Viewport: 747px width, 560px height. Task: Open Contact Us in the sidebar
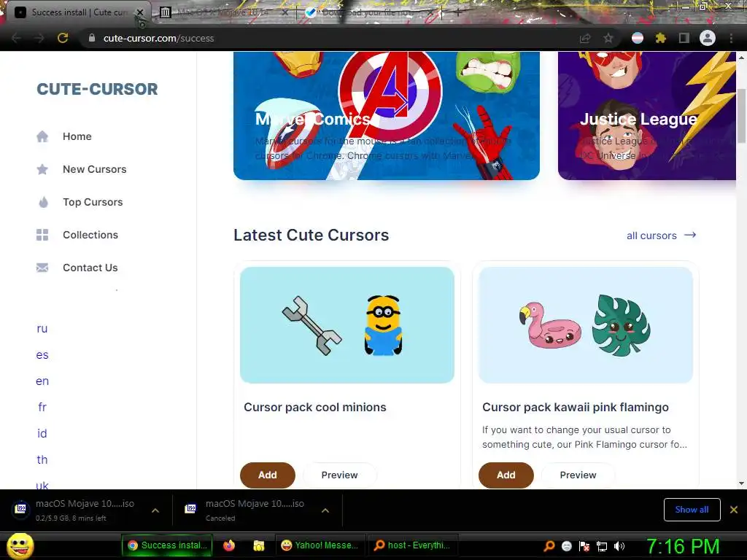[90, 268]
